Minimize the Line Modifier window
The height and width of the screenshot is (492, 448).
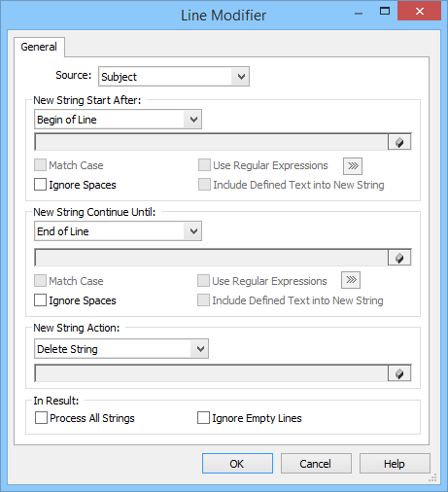(x=359, y=13)
